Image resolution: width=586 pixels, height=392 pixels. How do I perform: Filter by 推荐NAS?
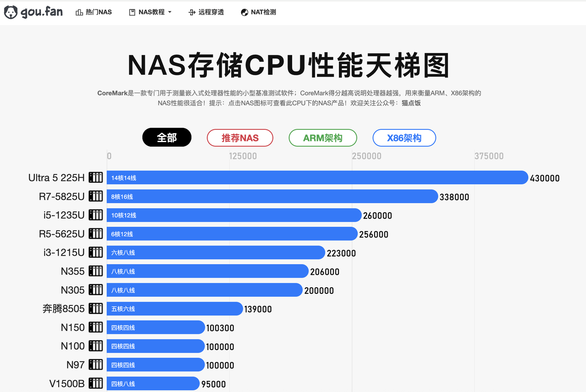(x=240, y=138)
